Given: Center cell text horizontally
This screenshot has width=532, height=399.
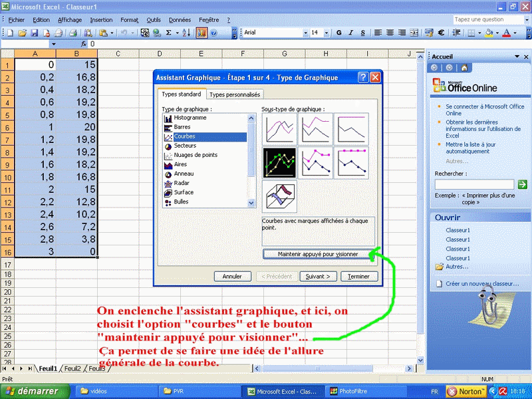Looking at the screenshot, I should click(x=390, y=33).
